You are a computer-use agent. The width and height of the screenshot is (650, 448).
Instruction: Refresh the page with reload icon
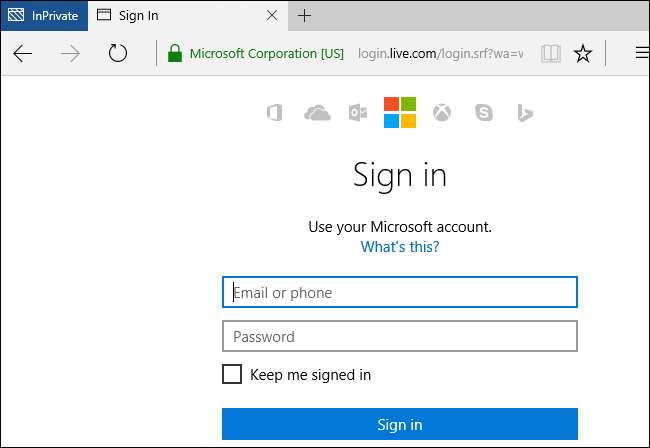click(x=118, y=53)
